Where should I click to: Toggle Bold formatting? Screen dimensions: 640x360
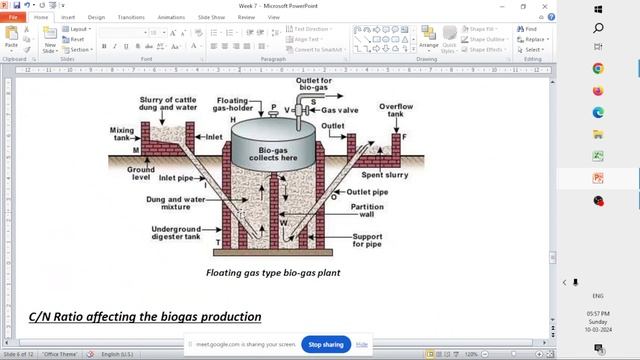coord(104,47)
